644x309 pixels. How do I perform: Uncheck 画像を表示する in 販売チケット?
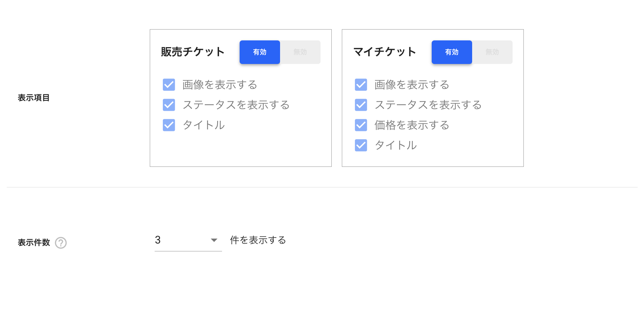tap(169, 85)
